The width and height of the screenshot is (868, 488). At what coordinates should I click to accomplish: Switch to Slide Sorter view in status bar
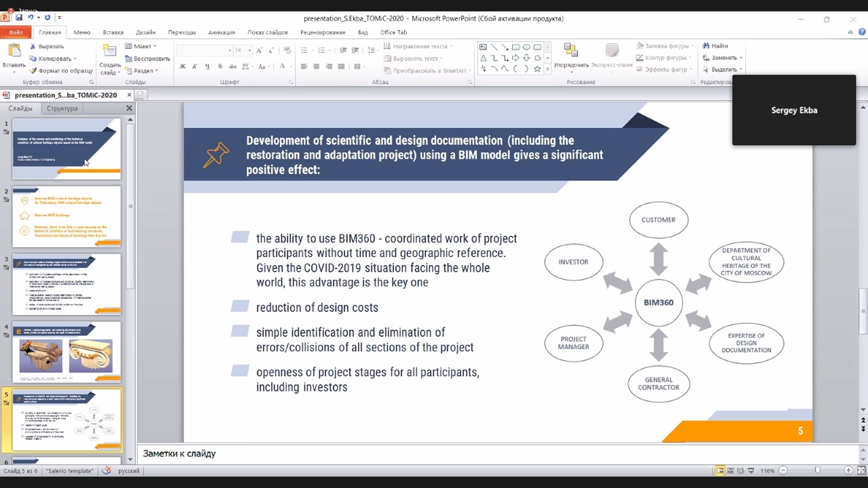(731, 470)
